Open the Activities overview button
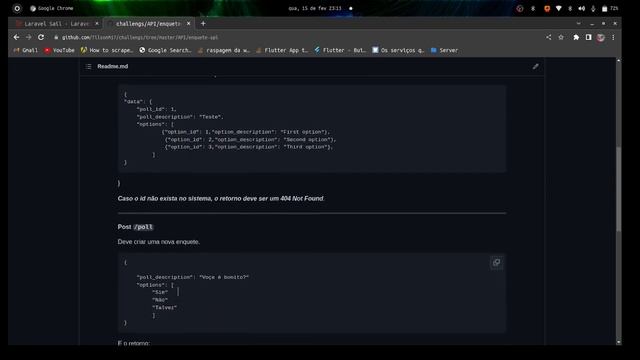 point(17,8)
